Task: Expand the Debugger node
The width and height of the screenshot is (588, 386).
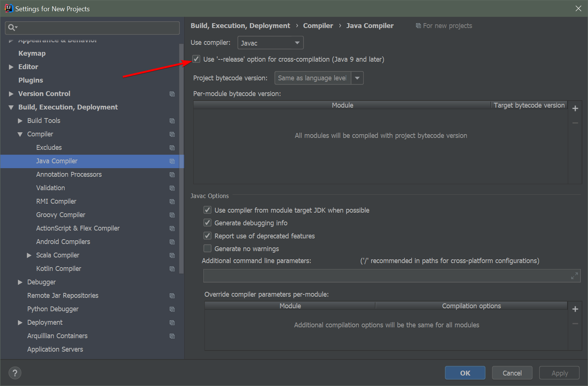Action: coord(20,282)
